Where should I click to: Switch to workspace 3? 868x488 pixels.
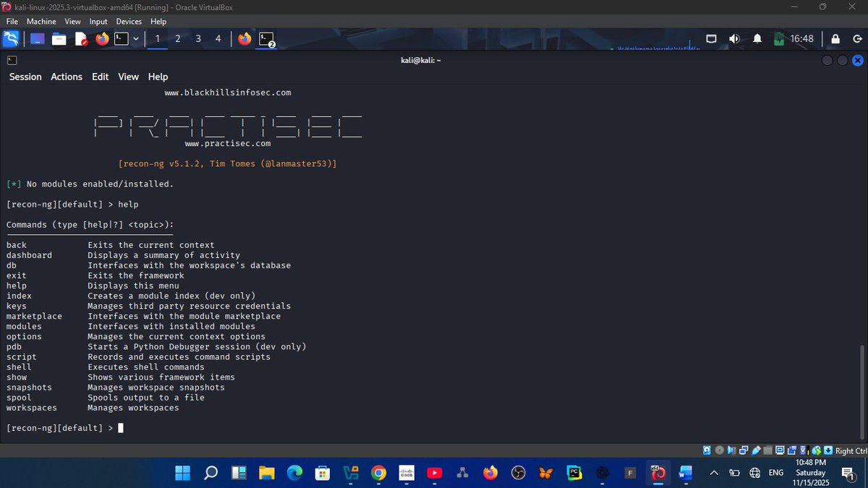(x=198, y=39)
